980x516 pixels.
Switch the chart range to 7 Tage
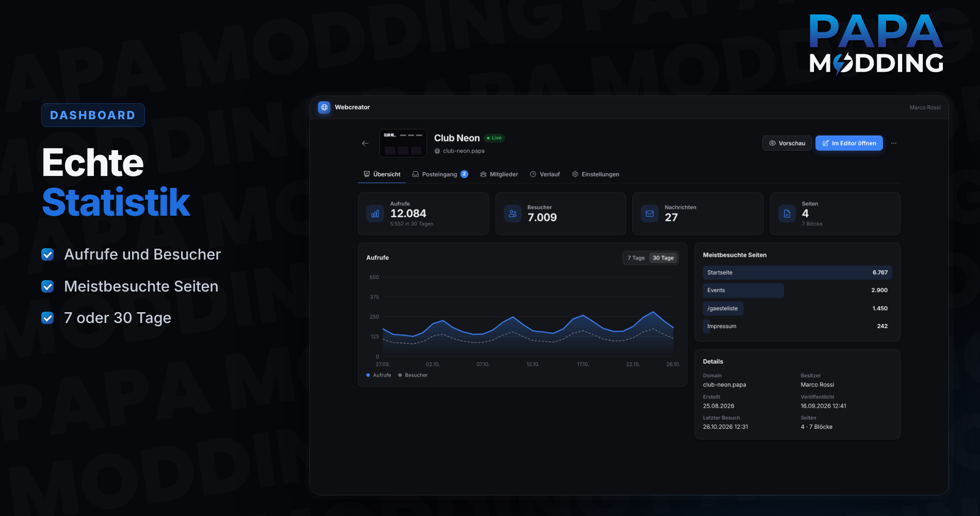click(636, 258)
